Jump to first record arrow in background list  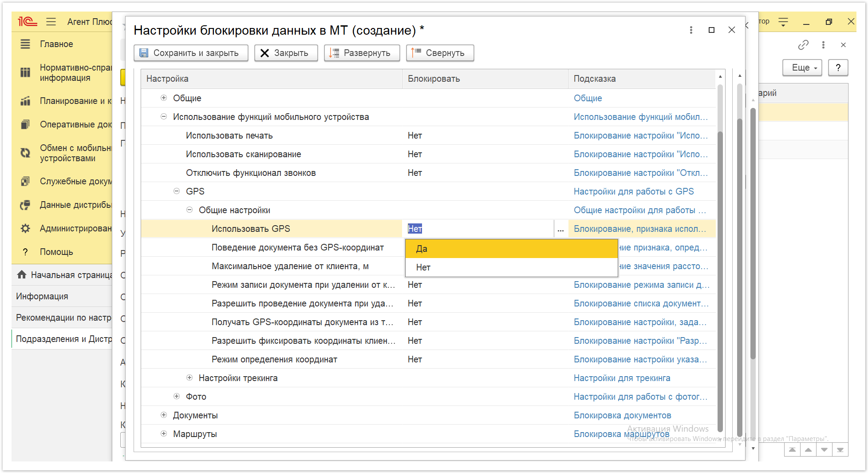point(792,450)
